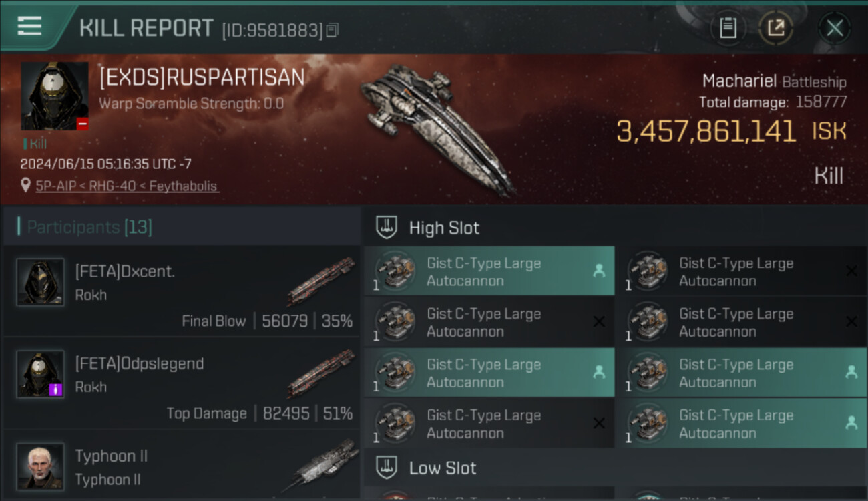Click person icon on bottom-right autocannon
868x501 pixels.
coord(851,423)
